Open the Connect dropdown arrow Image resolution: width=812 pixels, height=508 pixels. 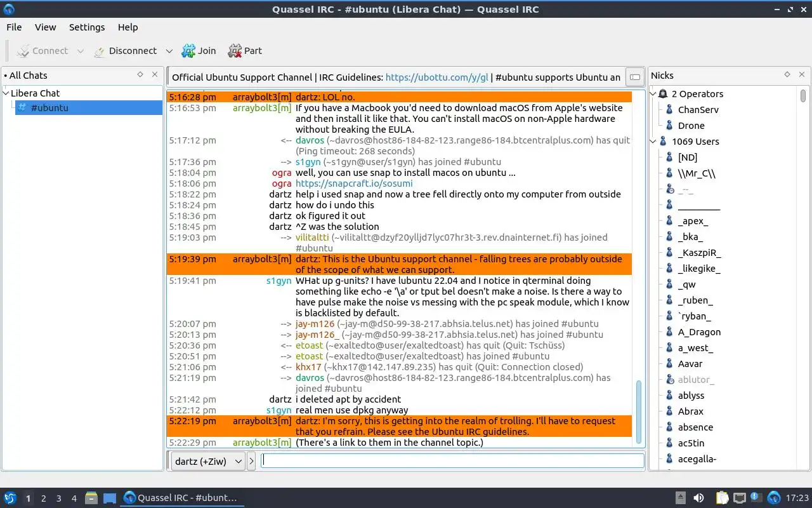pyautogui.click(x=80, y=51)
